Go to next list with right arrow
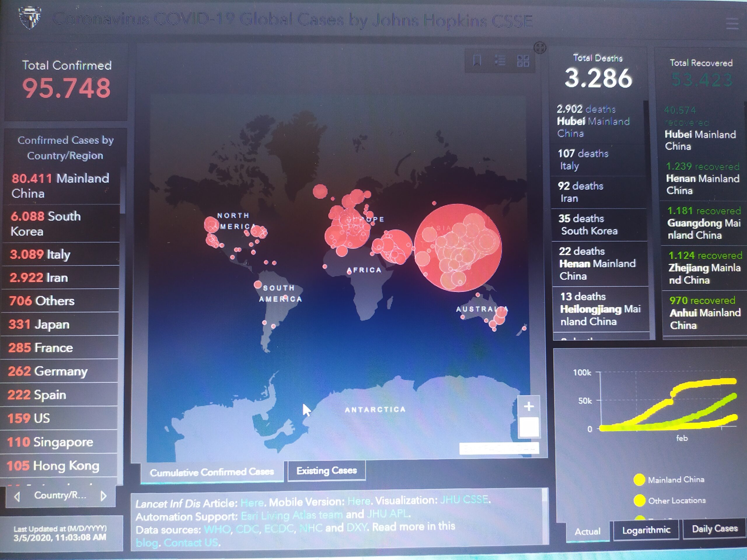 pos(104,496)
